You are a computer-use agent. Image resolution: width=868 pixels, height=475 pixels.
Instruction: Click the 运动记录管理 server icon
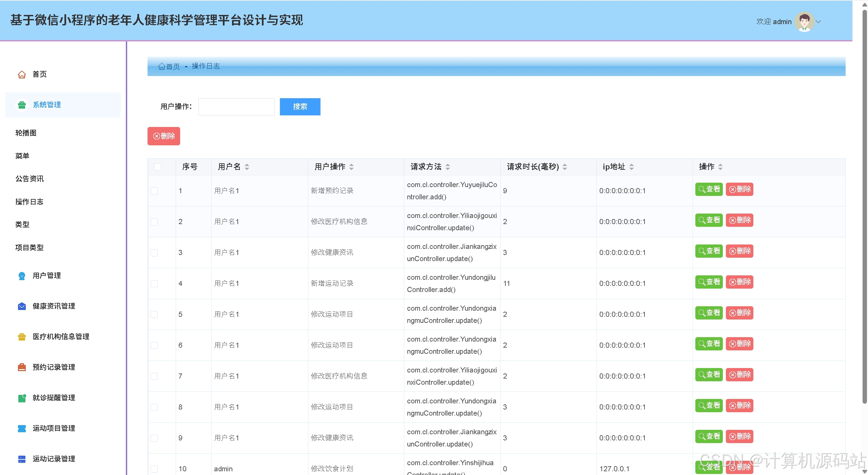22,459
